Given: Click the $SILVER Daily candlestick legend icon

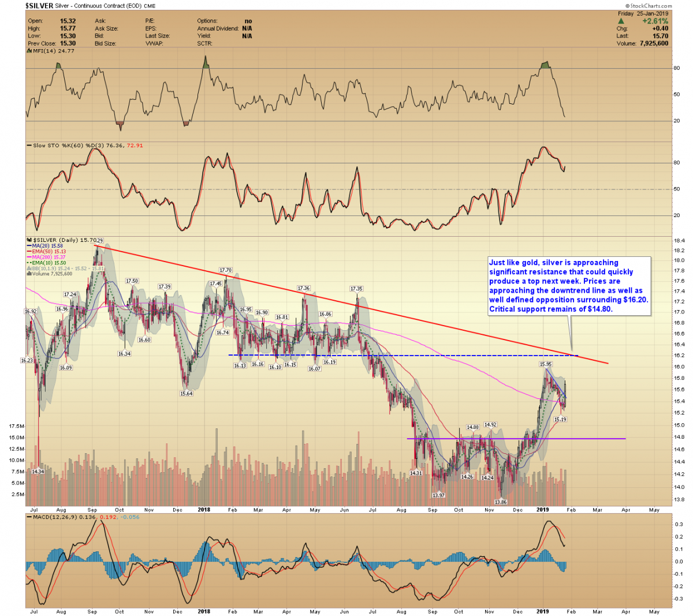Looking at the screenshot, I should (29, 240).
